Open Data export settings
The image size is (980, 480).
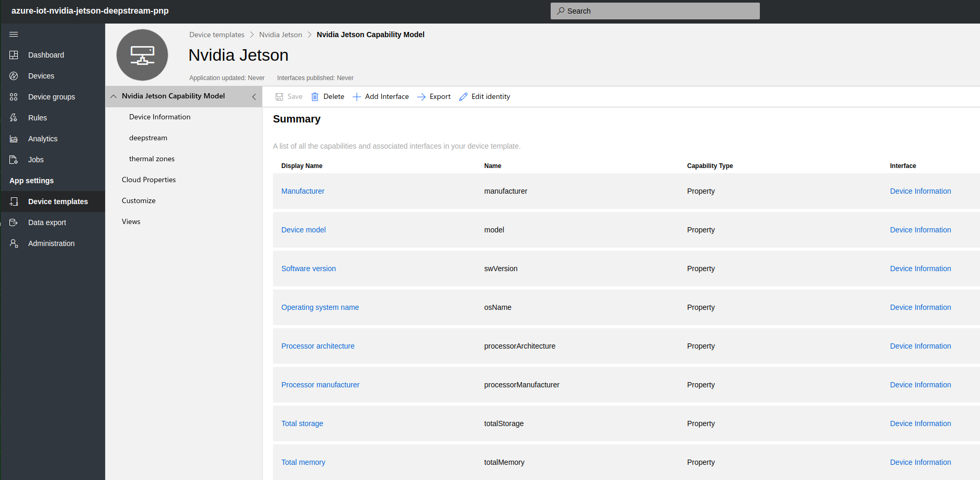(47, 222)
